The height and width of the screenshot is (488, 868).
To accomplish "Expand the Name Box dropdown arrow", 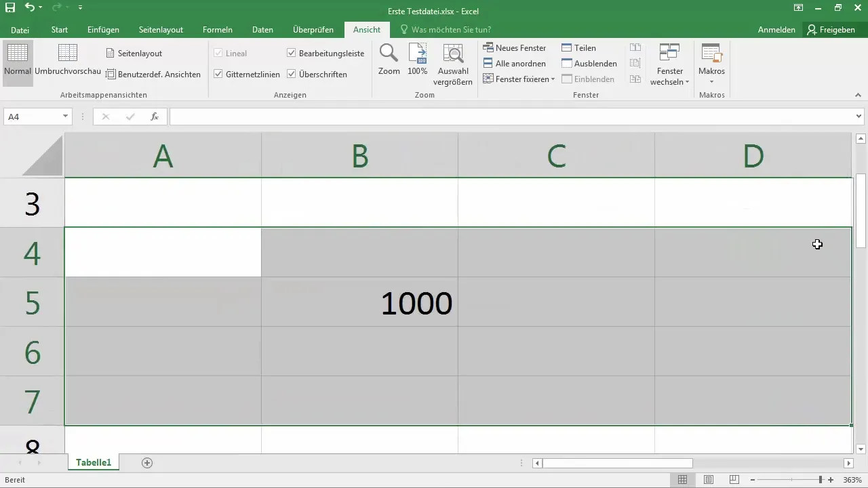I will [66, 117].
